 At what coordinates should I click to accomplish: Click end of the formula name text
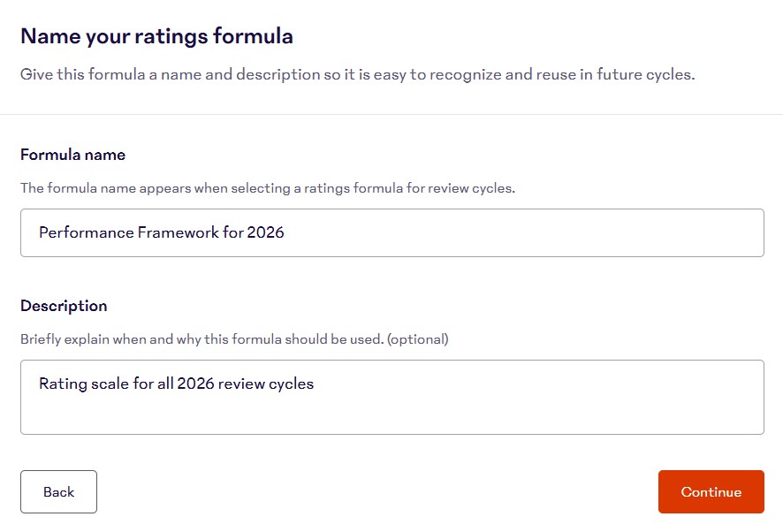285,232
